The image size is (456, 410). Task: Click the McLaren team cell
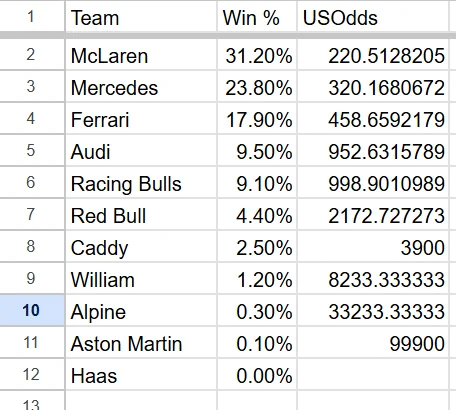(x=141, y=55)
